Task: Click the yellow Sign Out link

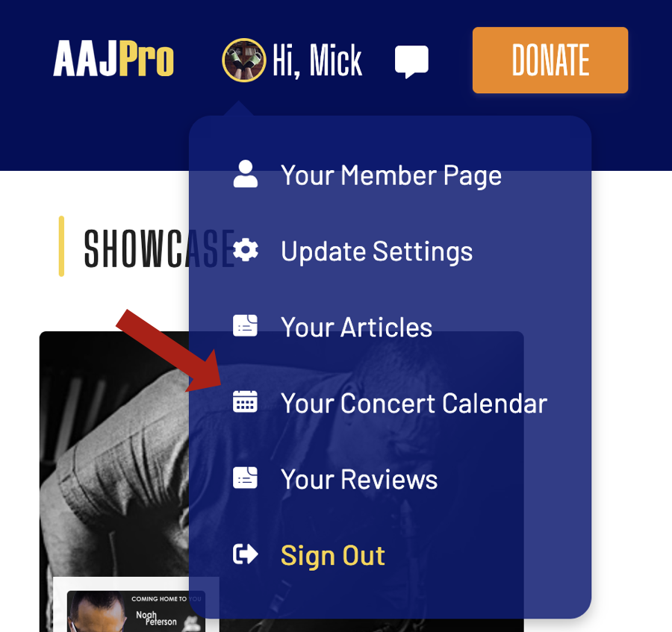Action: click(333, 556)
